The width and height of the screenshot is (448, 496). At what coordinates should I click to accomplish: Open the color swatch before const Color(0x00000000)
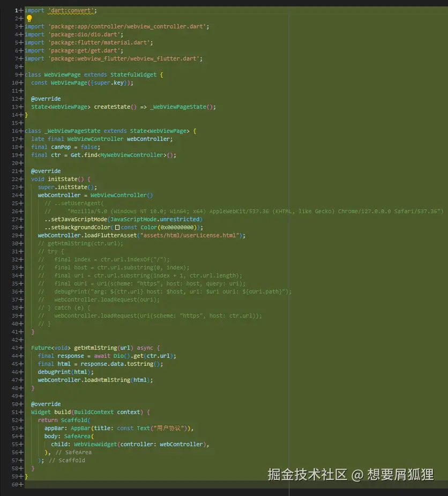coord(117,228)
